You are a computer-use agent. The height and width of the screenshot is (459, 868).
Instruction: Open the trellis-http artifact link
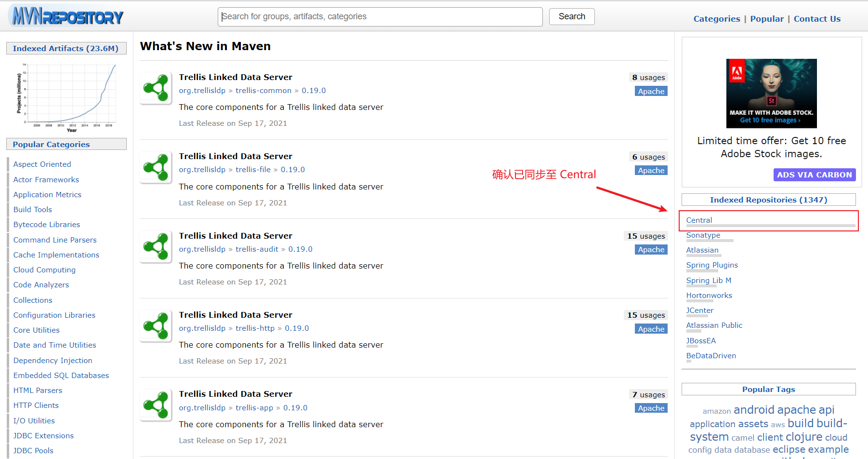[x=255, y=328]
